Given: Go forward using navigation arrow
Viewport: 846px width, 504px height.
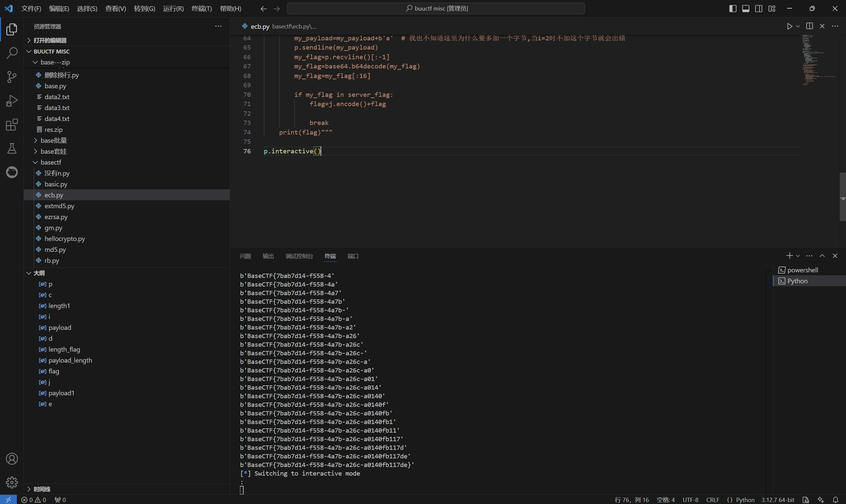Looking at the screenshot, I should 277,9.
